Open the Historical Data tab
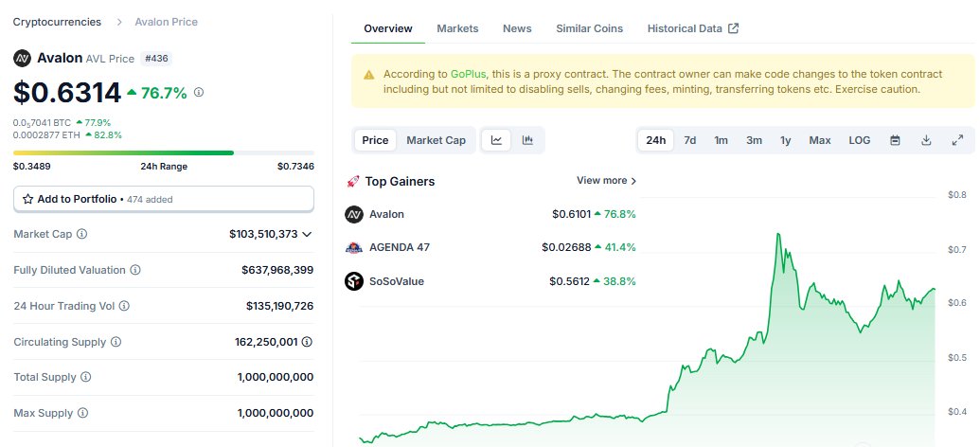Screen dimensions: 980x447 693,28
